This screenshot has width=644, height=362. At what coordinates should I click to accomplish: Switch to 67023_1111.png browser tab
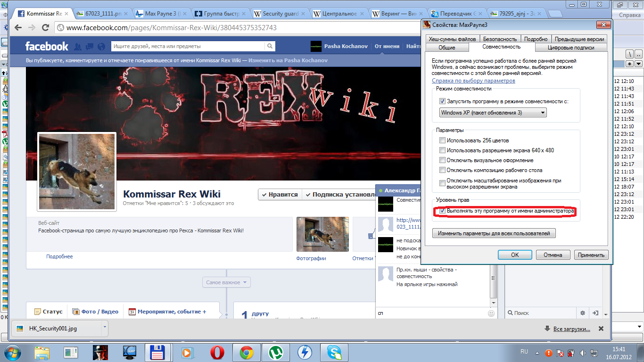tap(101, 14)
